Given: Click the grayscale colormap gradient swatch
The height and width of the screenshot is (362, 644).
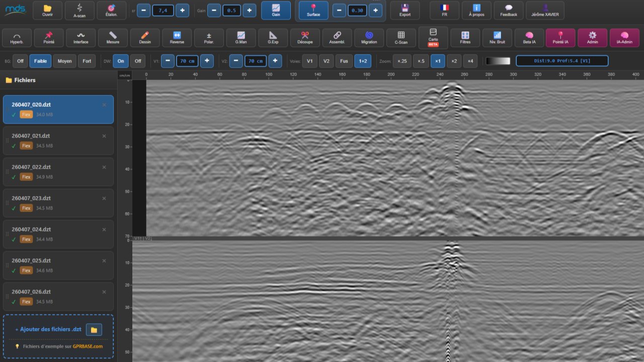Looking at the screenshot, I should click(498, 61).
